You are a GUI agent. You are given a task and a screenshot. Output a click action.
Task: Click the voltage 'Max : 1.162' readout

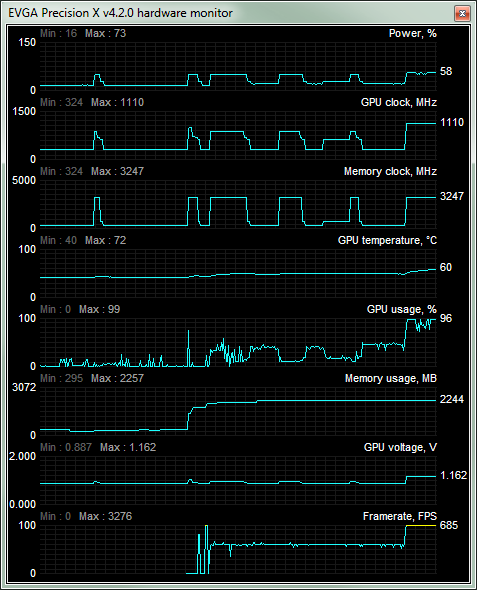click(128, 447)
